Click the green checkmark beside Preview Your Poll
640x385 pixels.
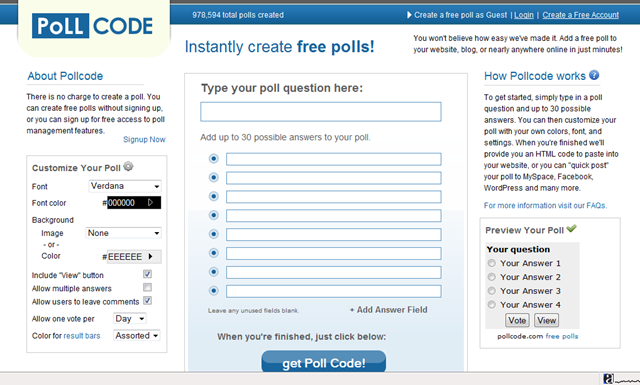coord(571,229)
